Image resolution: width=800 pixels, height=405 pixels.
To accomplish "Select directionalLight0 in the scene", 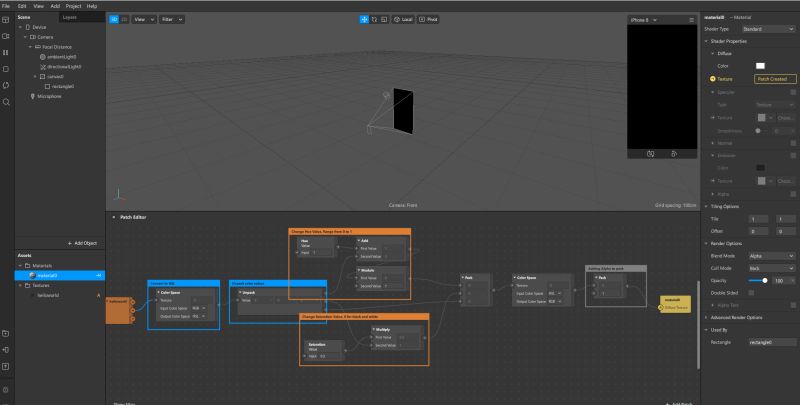I will [x=64, y=67].
